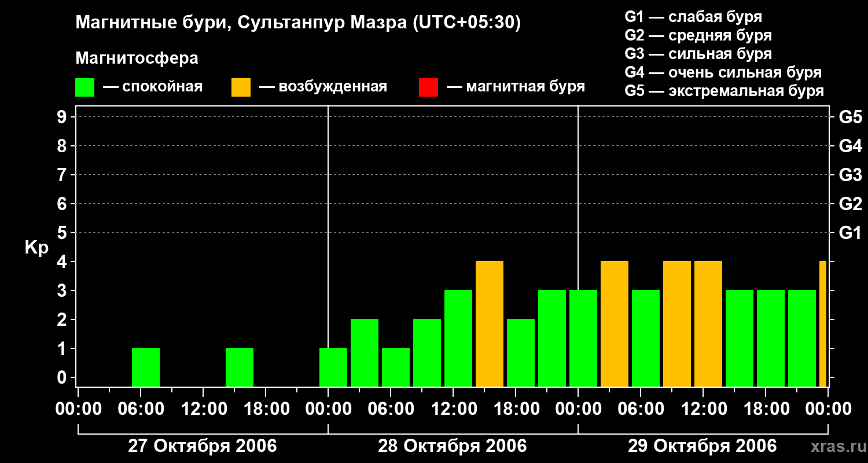Click the 'G5 — экстремальная буря' line
The height and width of the screenshot is (463, 868).
[724, 91]
